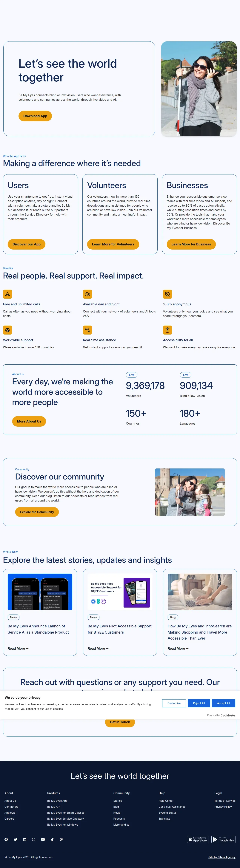Open More About Us
This screenshot has height=868, width=240.
(29, 421)
